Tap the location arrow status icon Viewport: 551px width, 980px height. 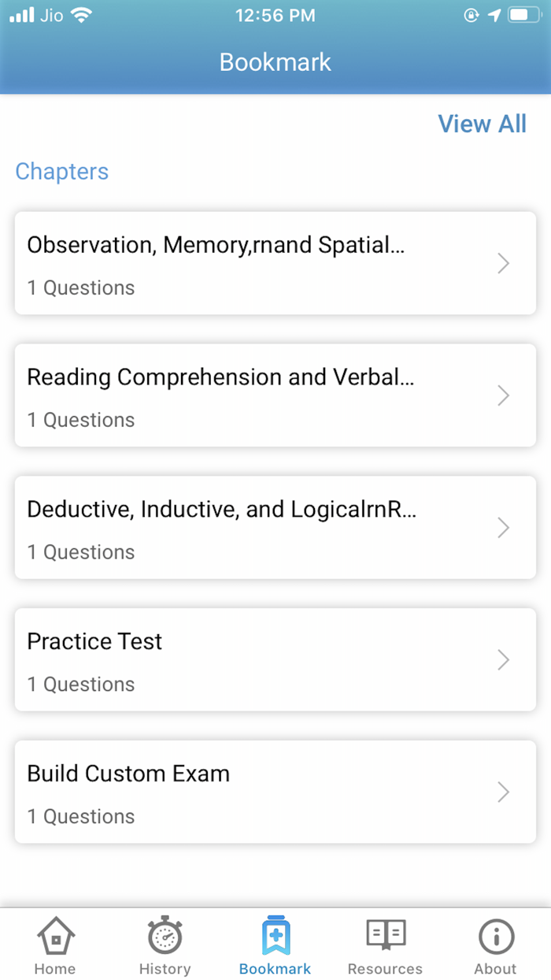pyautogui.click(x=494, y=15)
